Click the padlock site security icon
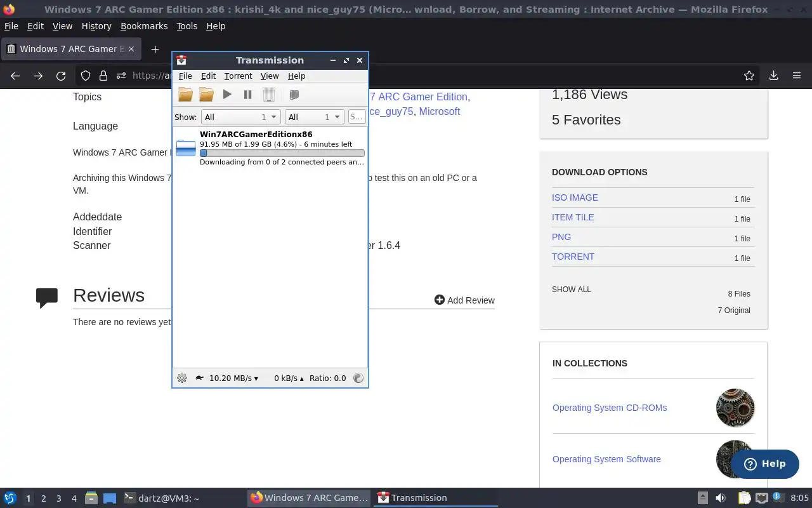 pyautogui.click(x=103, y=76)
